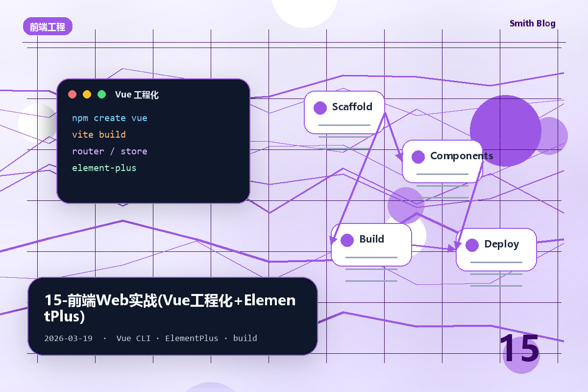588x392 pixels.
Task: Select the Scaffold node card
Action: (344, 112)
